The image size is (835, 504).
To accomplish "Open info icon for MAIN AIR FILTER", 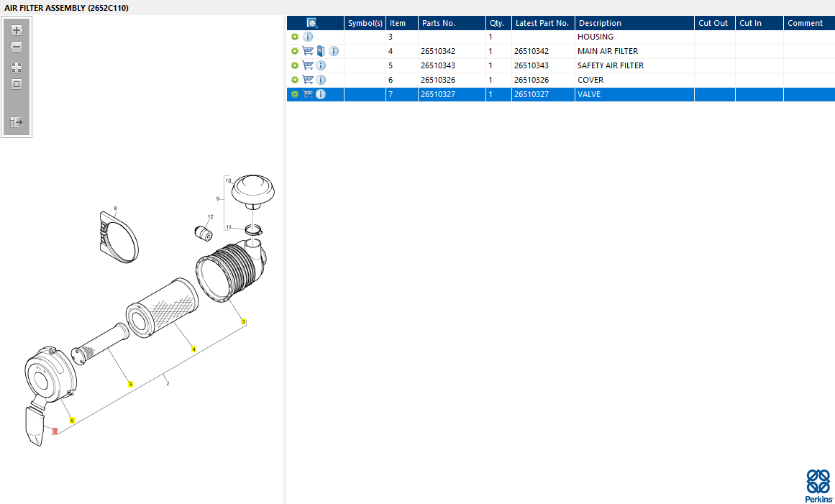I will tap(334, 51).
